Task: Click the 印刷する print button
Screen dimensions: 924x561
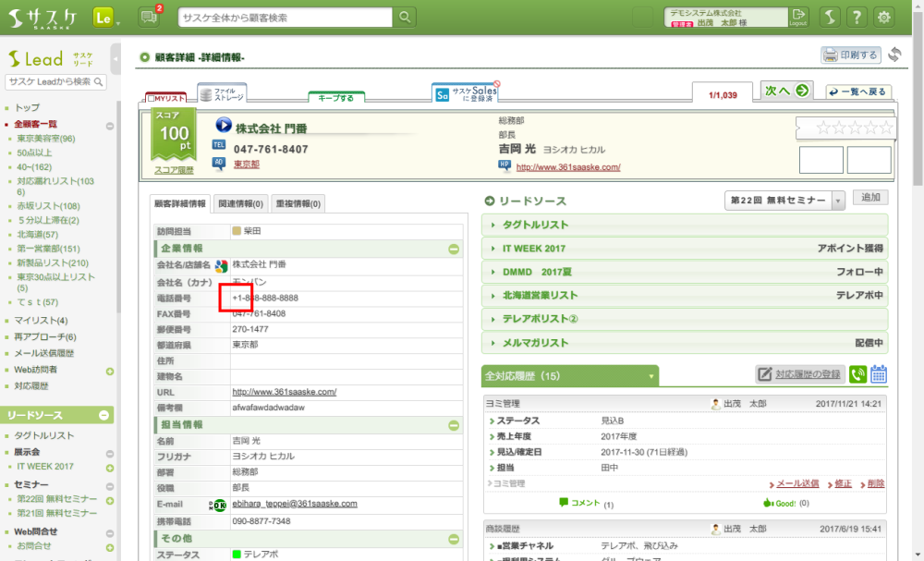Action: click(x=851, y=55)
